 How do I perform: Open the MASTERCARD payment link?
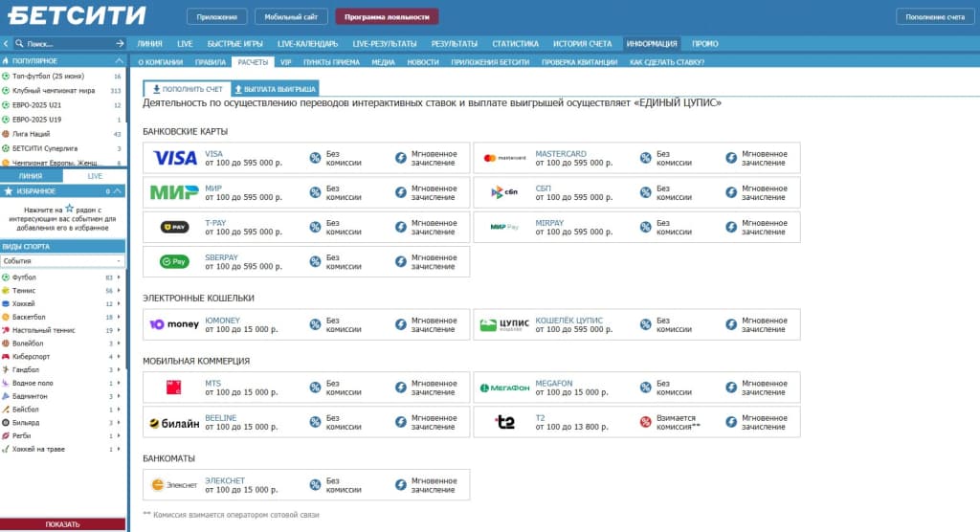pyautogui.click(x=561, y=154)
